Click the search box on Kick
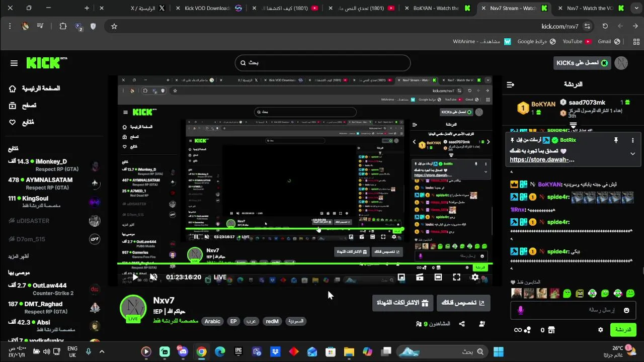Viewport: 644px width, 362px height. click(x=323, y=63)
